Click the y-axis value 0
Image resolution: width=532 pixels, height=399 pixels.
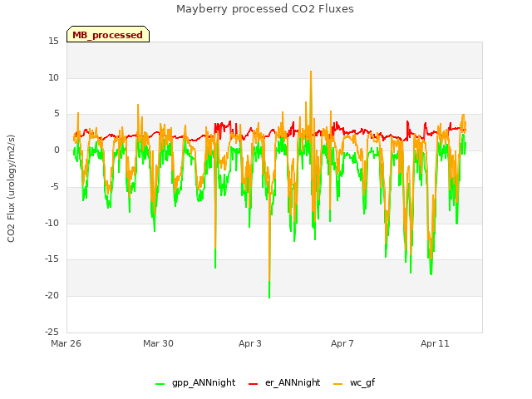pyautogui.click(x=57, y=150)
